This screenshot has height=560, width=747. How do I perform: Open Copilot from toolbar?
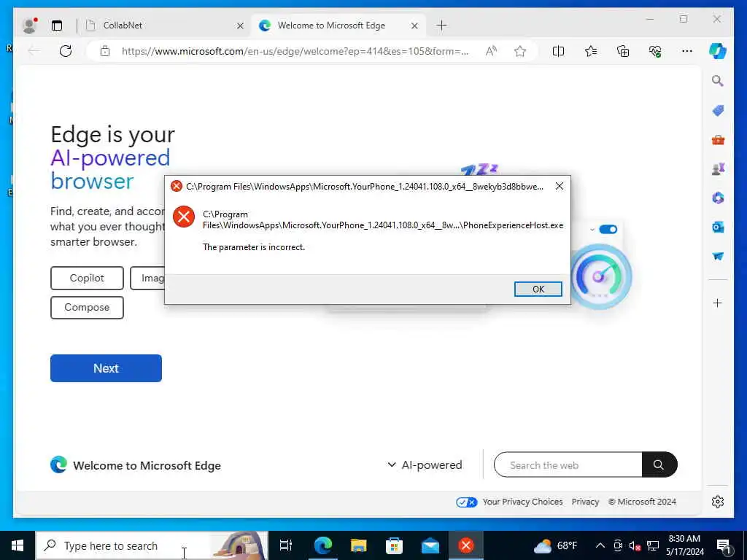(718, 51)
